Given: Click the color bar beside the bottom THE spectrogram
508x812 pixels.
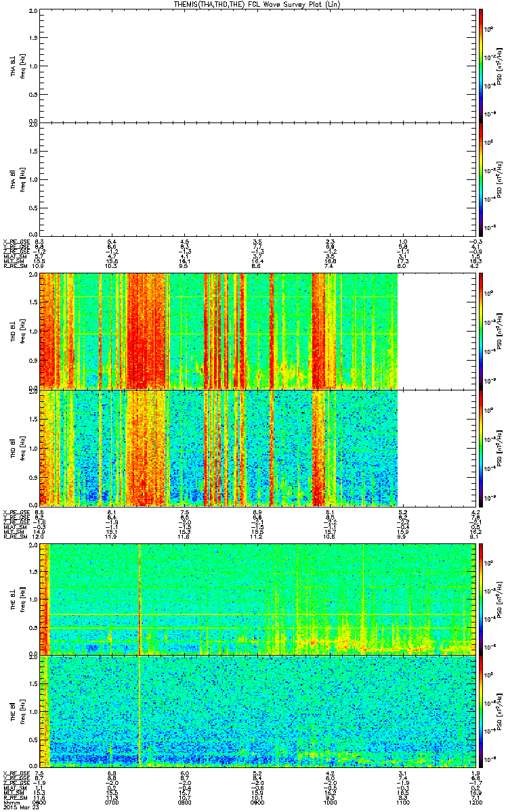Looking at the screenshot, I should 481,710.
